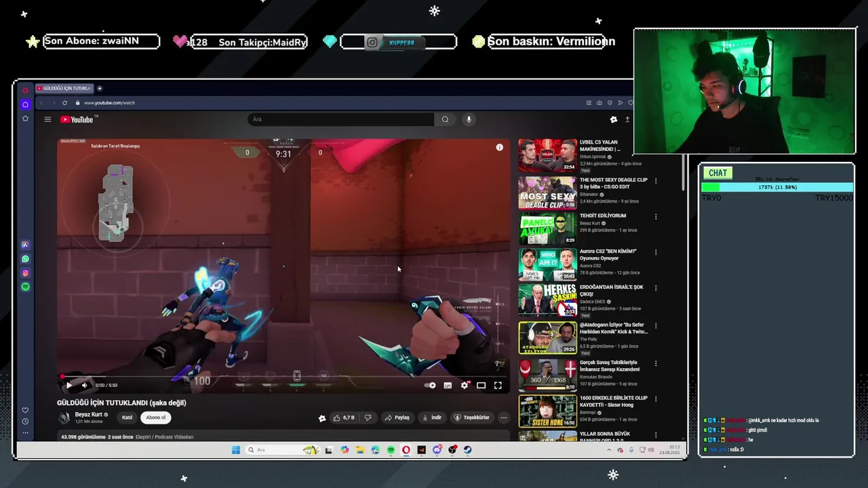Click the upload arrow icon in YouTube header
This screenshot has height=488, width=868.
point(627,119)
